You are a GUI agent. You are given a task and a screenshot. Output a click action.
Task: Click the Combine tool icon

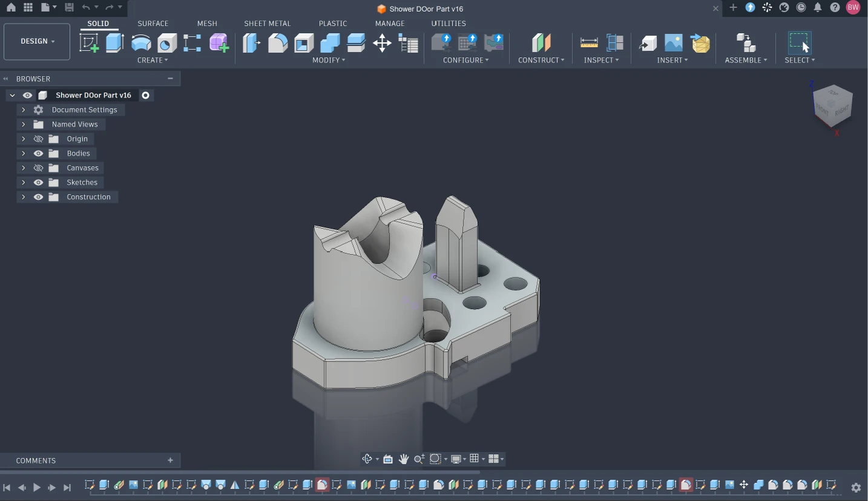[330, 43]
